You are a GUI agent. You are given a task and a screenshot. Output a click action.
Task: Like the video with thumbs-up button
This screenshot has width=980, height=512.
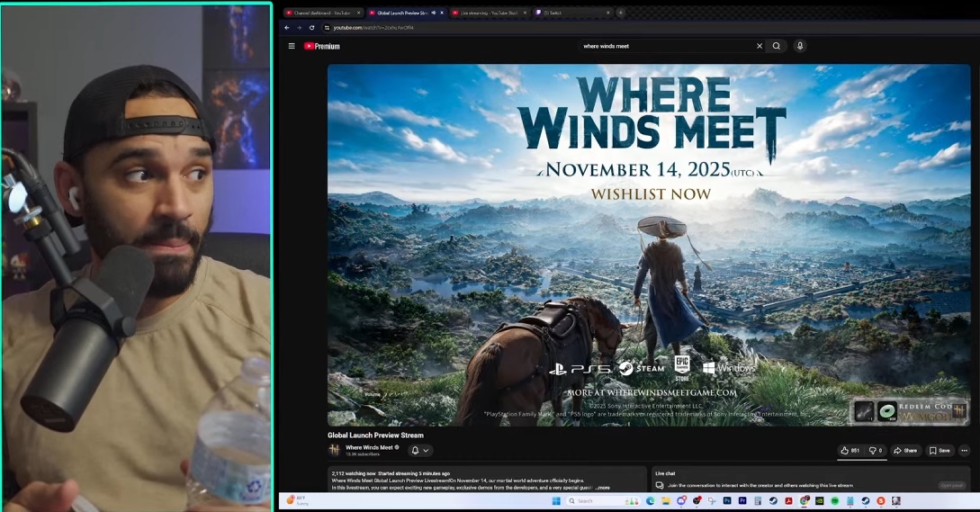[x=850, y=451]
